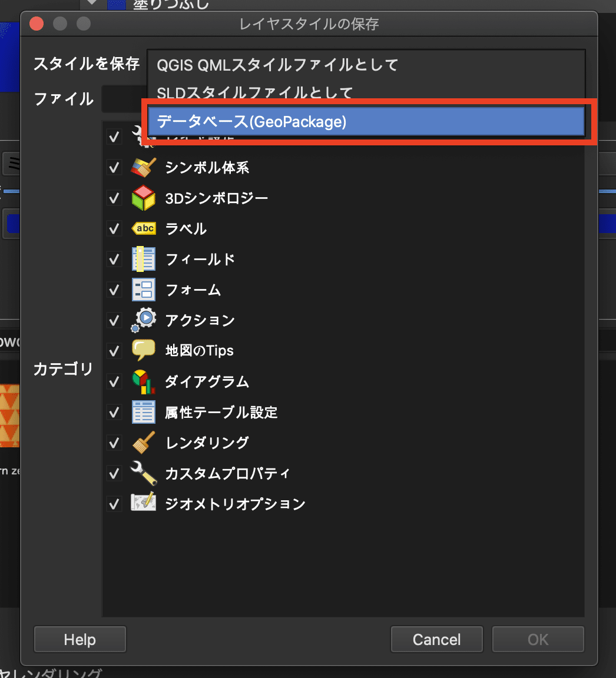
Task: Select the アクション gear-play icon
Action: coord(143,320)
